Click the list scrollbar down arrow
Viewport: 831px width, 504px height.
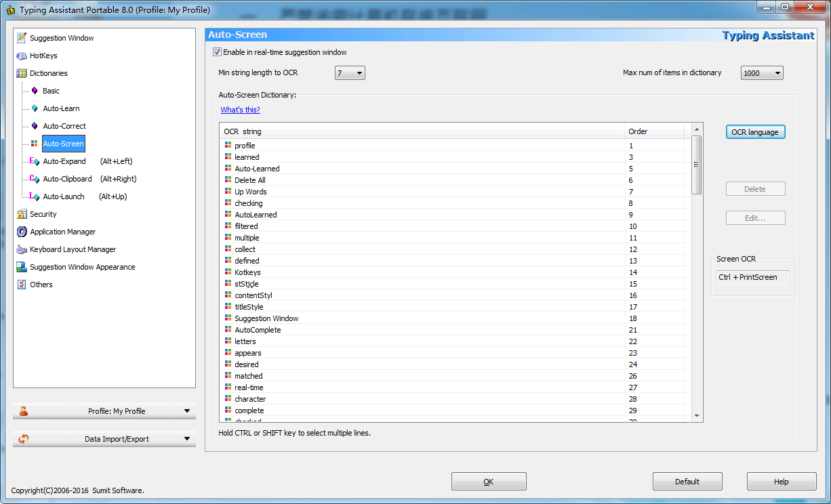click(697, 416)
